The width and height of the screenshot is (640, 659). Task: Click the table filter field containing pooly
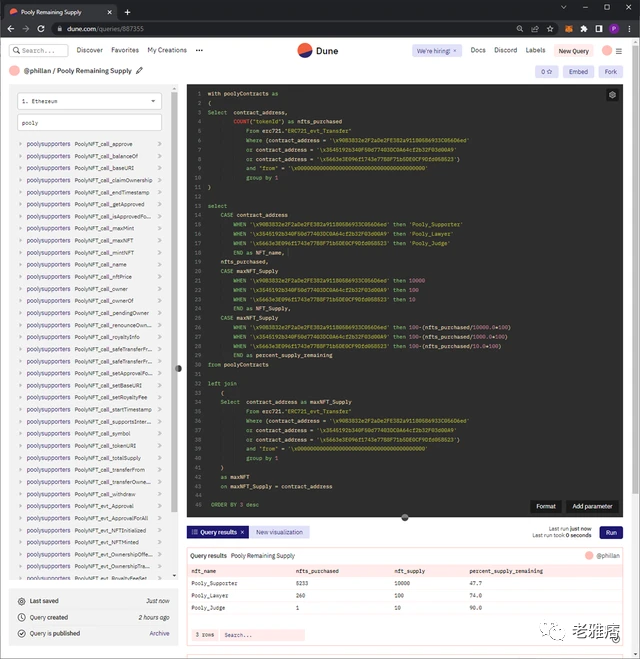[x=90, y=123]
